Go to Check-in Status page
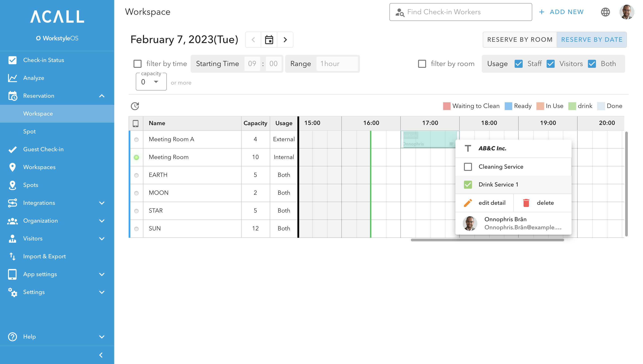The height and width of the screenshot is (364, 643). [57, 60]
